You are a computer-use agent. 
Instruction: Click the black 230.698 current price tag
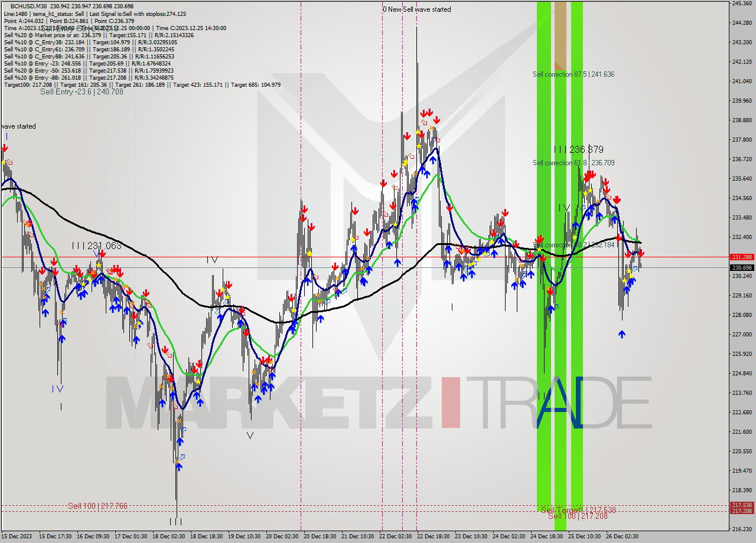(742, 268)
